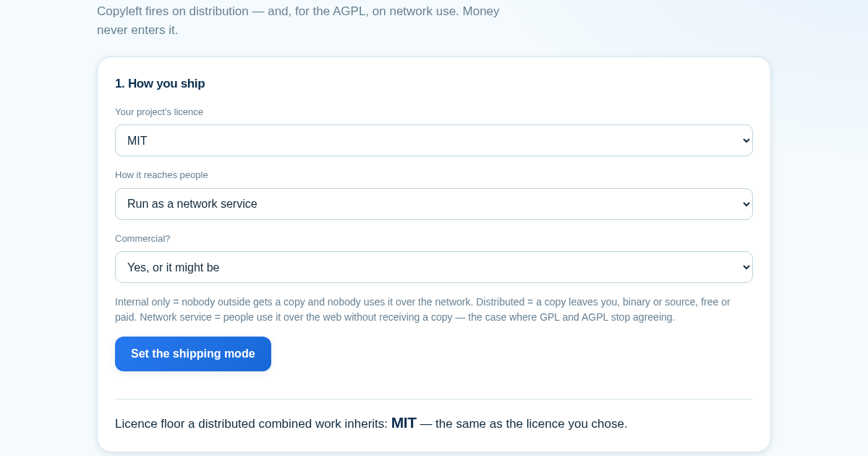Screen dimensions: 868x456
Task: Open the 'How it reaches people' dropdown
Action: 434,204
